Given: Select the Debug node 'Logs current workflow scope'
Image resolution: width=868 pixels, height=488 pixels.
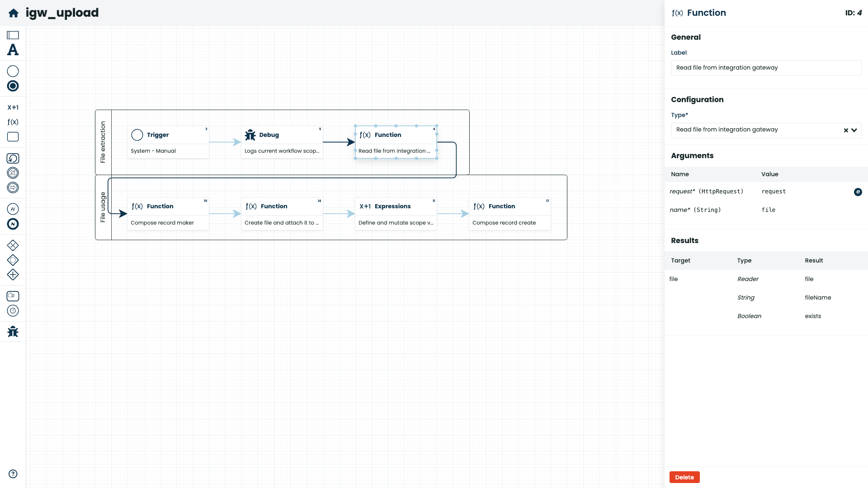Looking at the screenshot, I should pos(282,142).
